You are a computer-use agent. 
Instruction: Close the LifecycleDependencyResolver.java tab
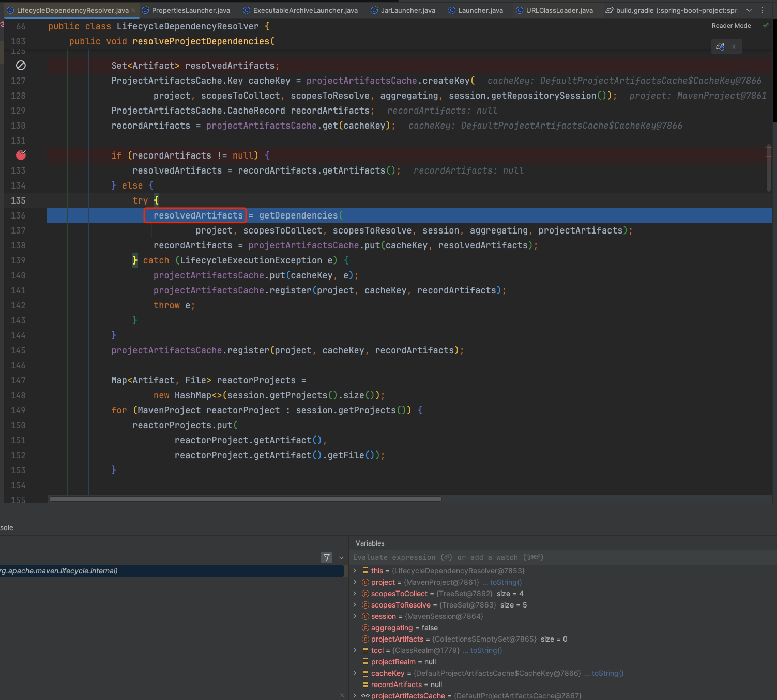point(134,10)
